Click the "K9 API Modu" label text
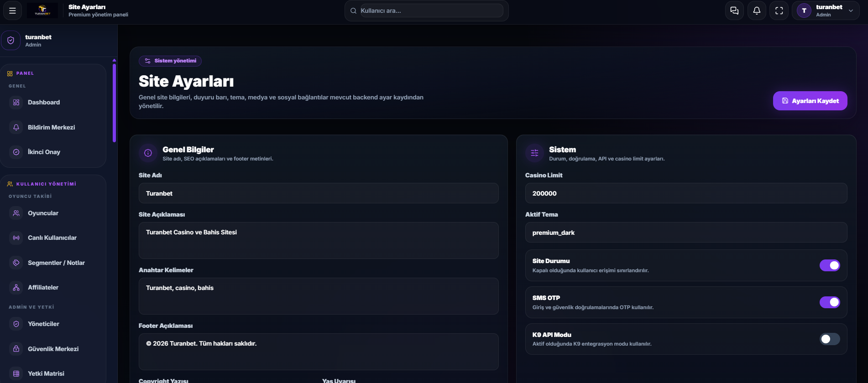Image resolution: width=868 pixels, height=383 pixels. tap(552, 335)
